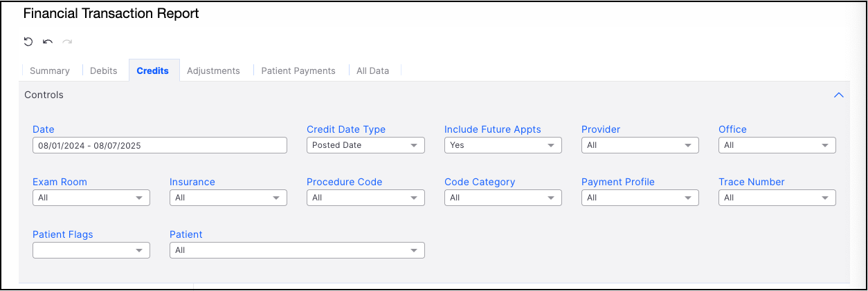This screenshot has height=291, width=868.
Task: Open the Provider dropdown
Action: pyautogui.click(x=640, y=145)
